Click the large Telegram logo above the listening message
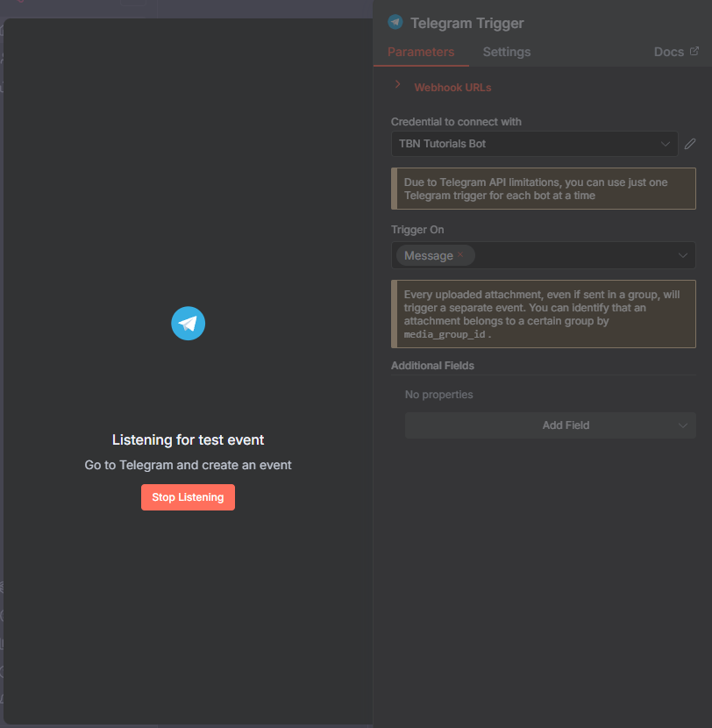712x728 pixels. (x=188, y=324)
